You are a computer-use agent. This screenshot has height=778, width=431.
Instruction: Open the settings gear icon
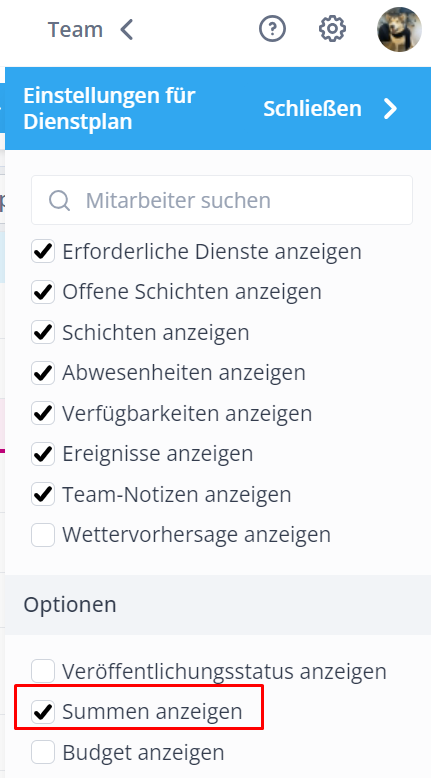pos(332,29)
